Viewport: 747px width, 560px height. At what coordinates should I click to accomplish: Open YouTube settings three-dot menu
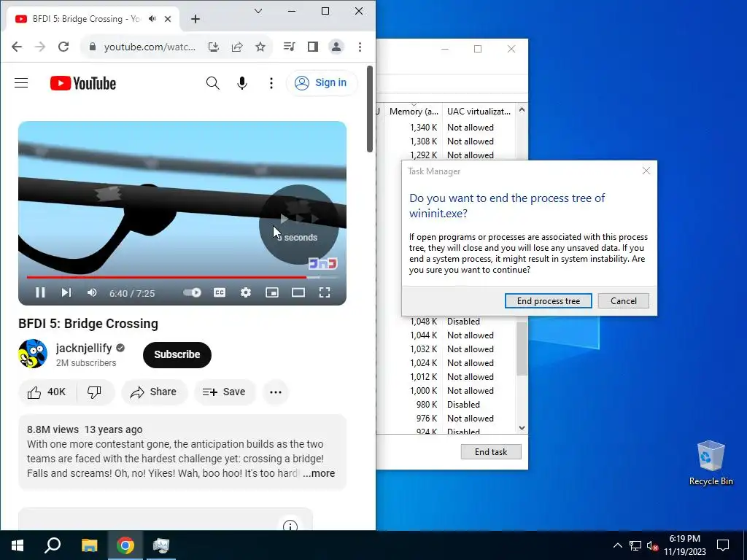click(271, 83)
